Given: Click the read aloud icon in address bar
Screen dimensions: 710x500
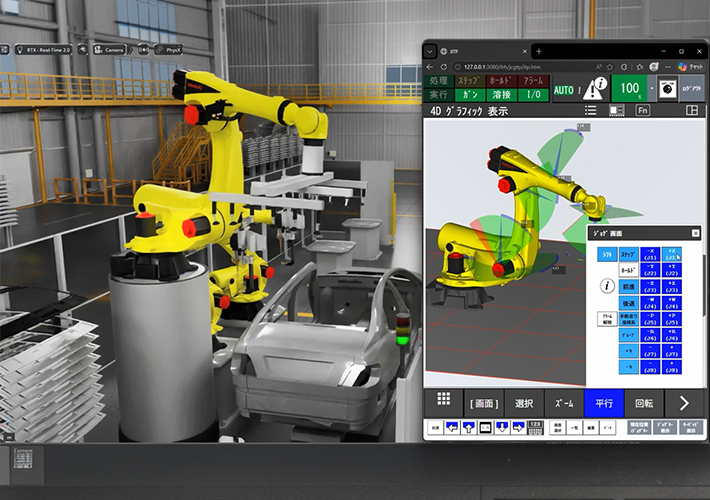Looking at the screenshot, I should pyautogui.click(x=599, y=67).
